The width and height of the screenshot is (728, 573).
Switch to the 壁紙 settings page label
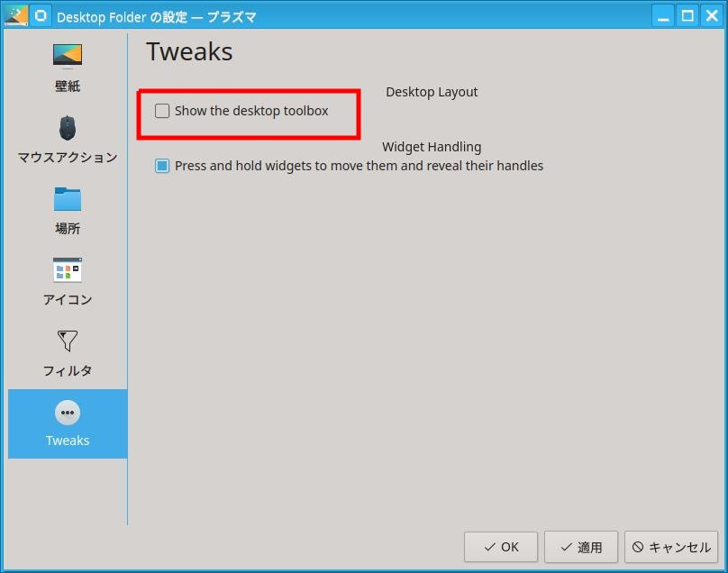(x=68, y=86)
